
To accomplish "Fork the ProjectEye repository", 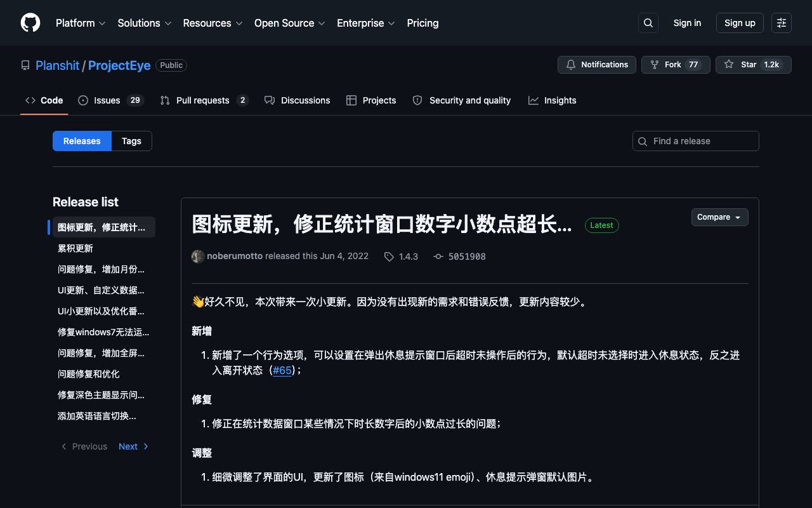I will point(676,65).
